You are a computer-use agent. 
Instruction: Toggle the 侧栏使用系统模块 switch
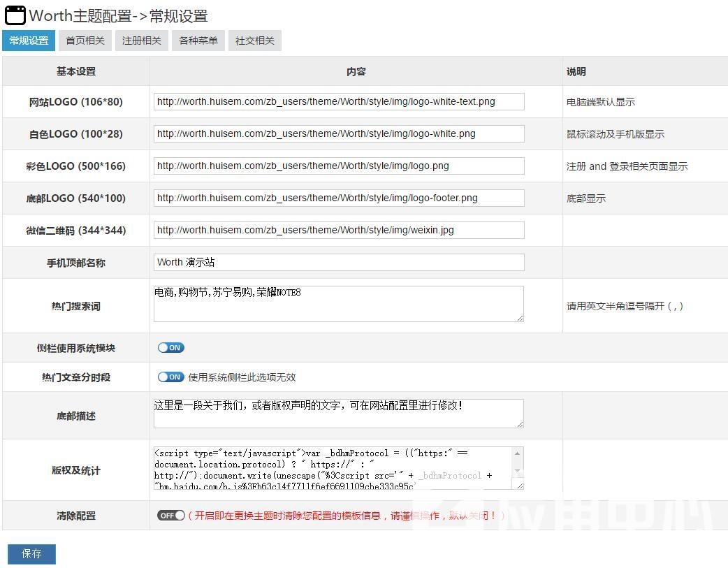(170, 347)
